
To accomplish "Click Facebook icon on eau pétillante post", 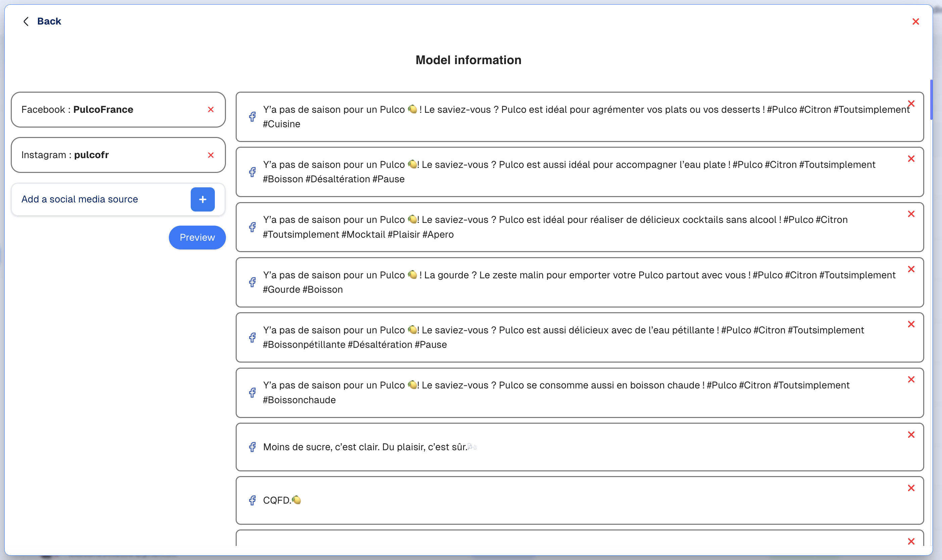I will click(252, 337).
